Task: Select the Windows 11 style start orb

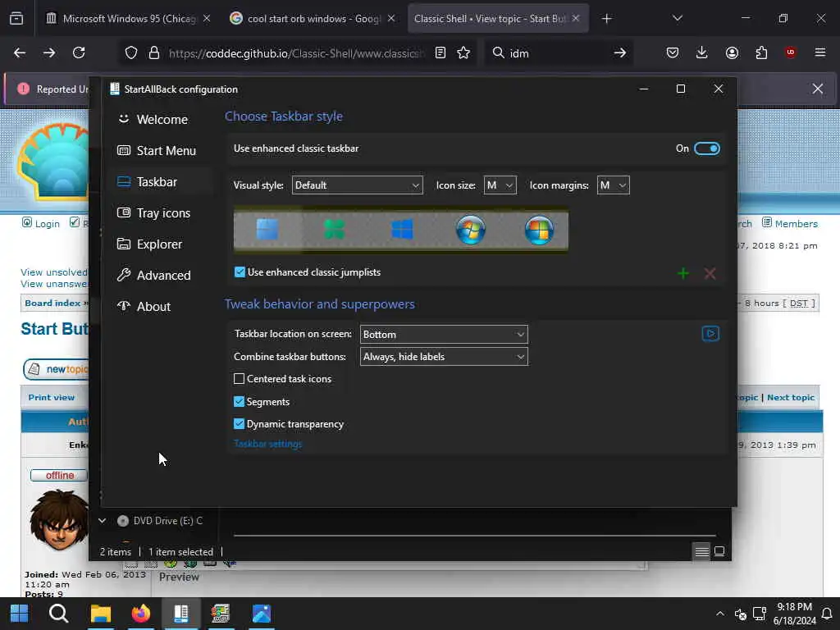Action: tap(267, 230)
